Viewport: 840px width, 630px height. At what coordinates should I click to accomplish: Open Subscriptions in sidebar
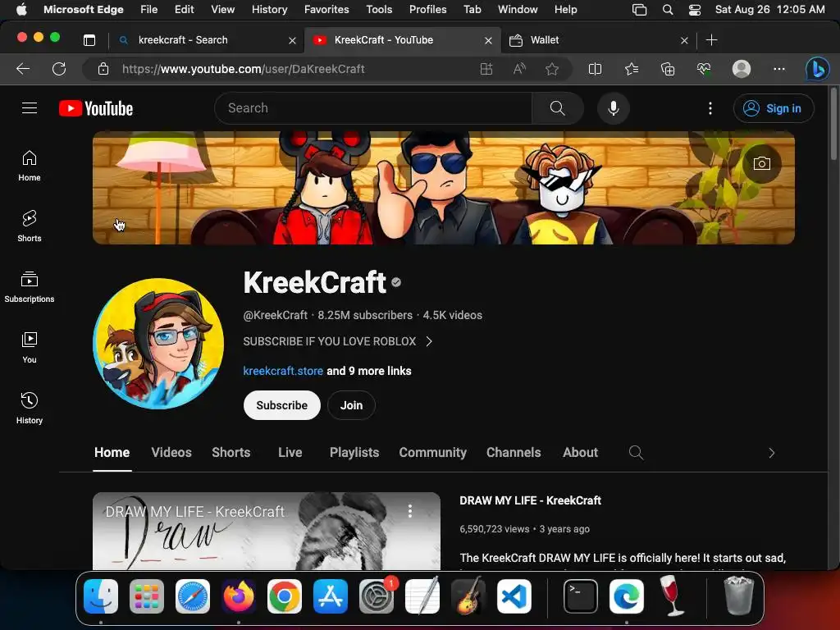(x=30, y=286)
